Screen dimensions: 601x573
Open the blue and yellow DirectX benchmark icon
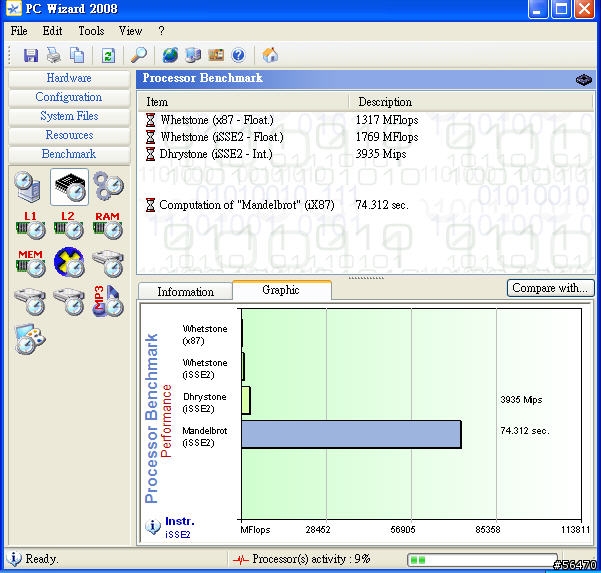[69, 263]
